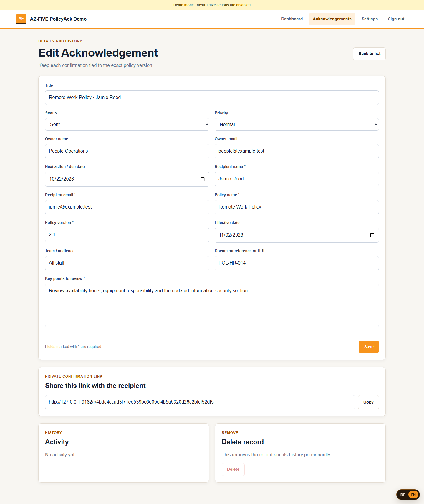Image resolution: width=424 pixels, height=504 pixels.
Task: Click the Recipient email field
Action: [x=127, y=207]
